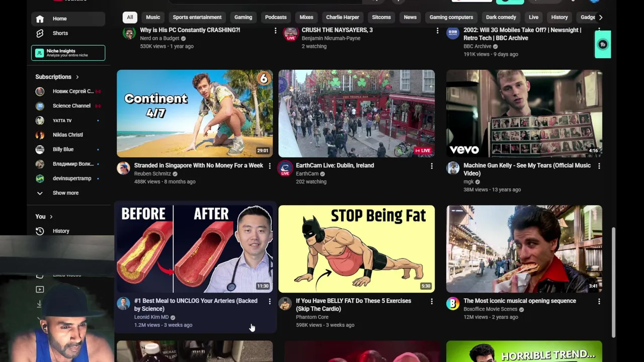This screenshot has height=362, width=644.
Task: Open Science Channel subscription
Action: point(68,106)
